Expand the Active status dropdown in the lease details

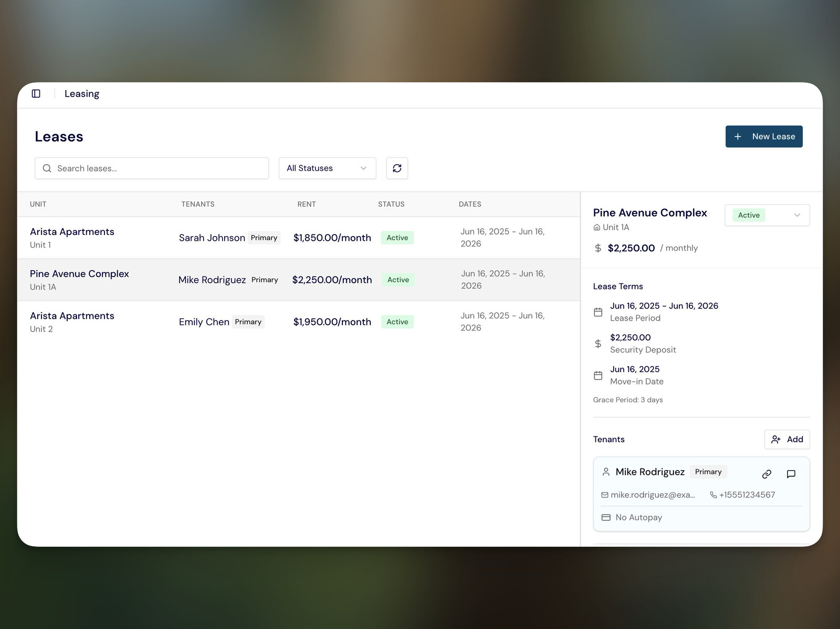[766, 215]
